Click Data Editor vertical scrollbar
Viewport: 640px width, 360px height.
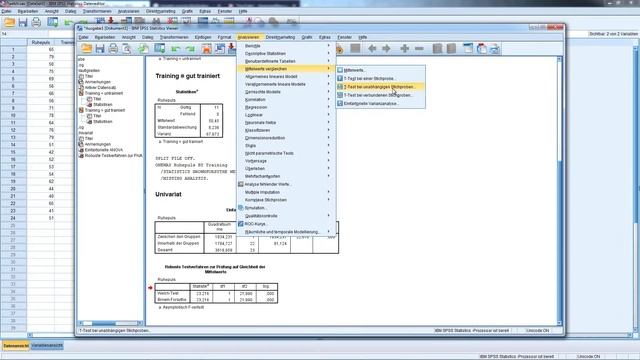pos(636,188)
